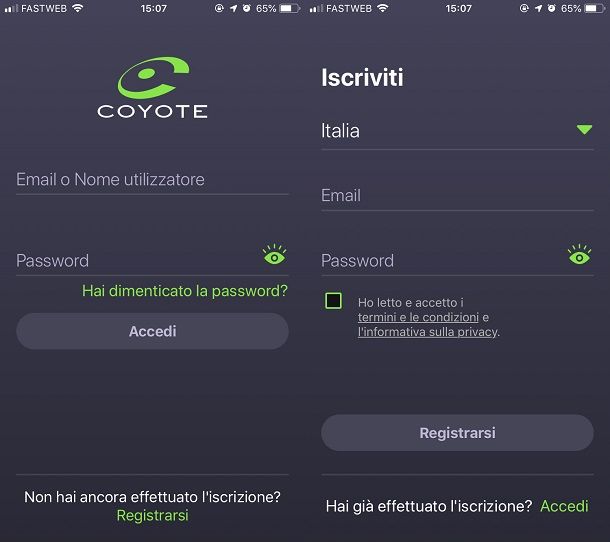This screenshot has height=542, width=610.
Task: Open termini e le condizioni link
Action: coord(418,317)
